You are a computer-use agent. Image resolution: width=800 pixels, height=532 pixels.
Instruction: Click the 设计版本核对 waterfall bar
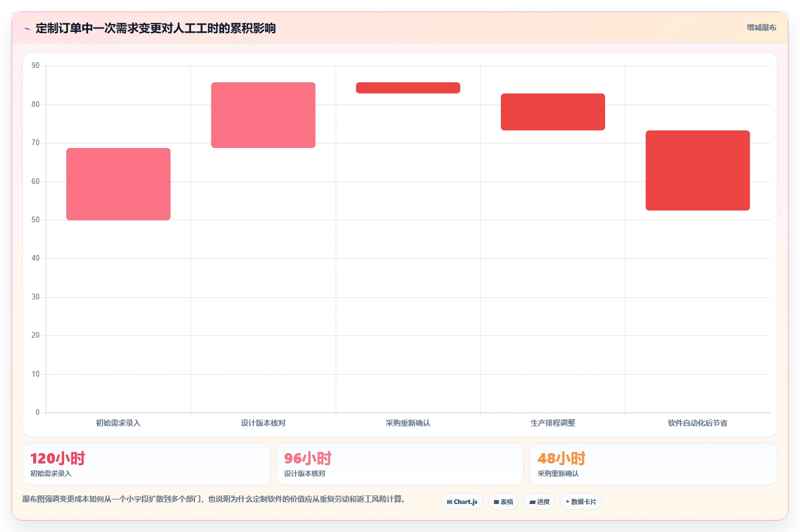pyautogui.click(x=263, y=115)
